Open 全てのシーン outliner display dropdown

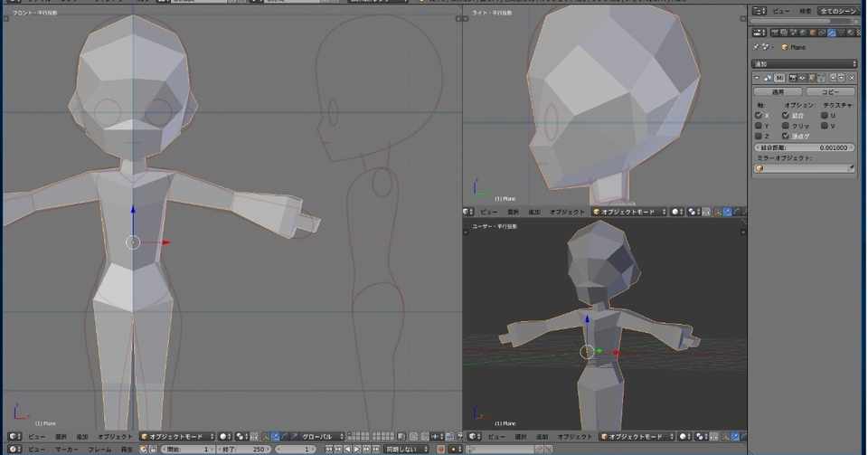[837, 11]
